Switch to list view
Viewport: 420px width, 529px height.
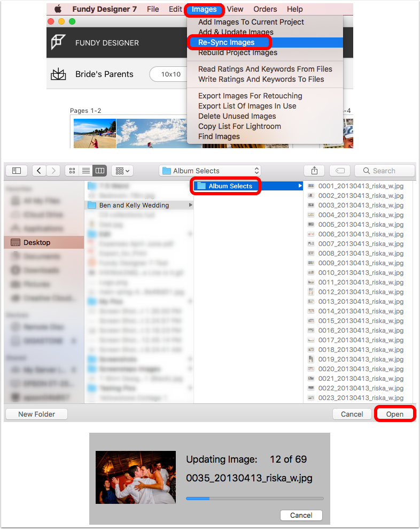(x=86, y=171)
